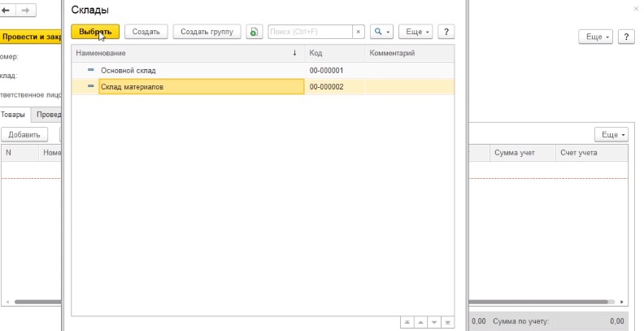Click the back navigation arrow
This screenshot has height=331, width=644.
[x=9, y=11]
